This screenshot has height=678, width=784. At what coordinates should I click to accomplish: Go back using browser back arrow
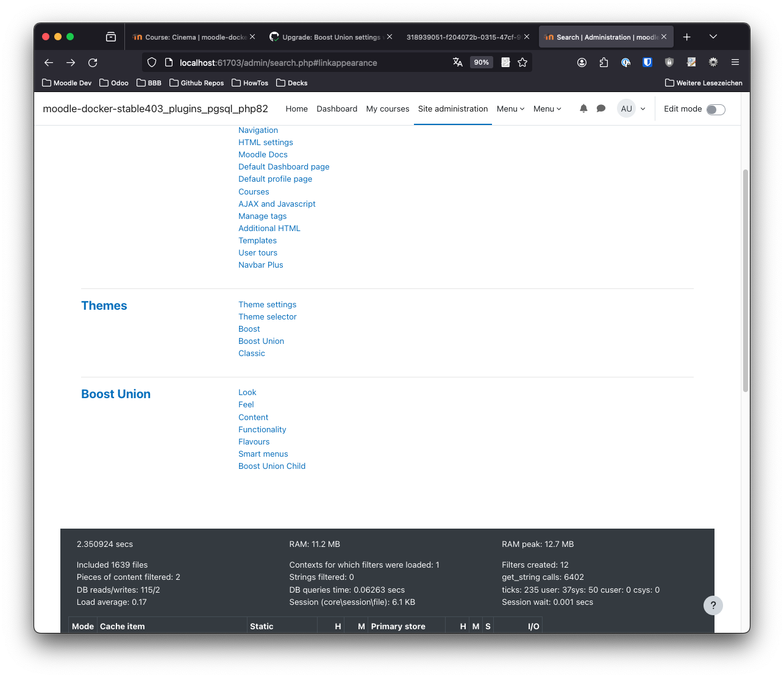coord(49,63)
